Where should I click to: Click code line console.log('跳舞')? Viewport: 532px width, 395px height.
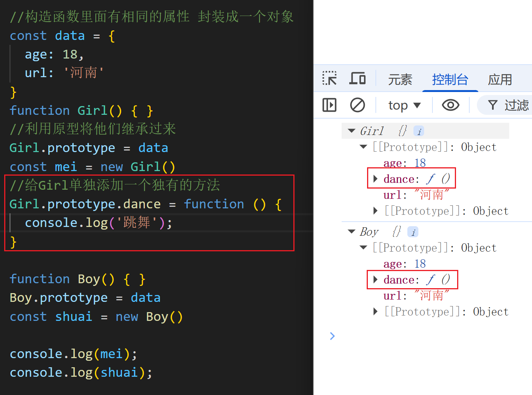pos(98,223)
